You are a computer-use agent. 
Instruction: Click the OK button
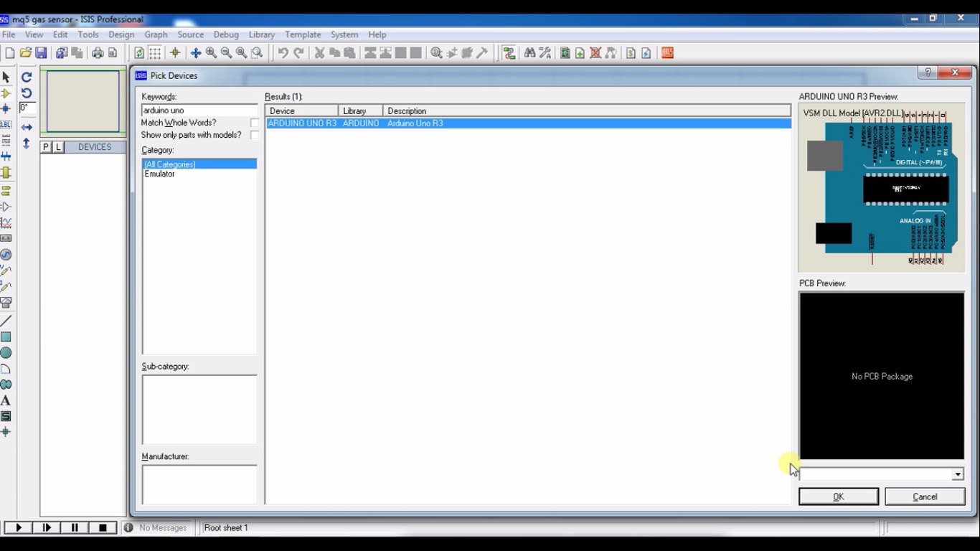click(839, 496)
